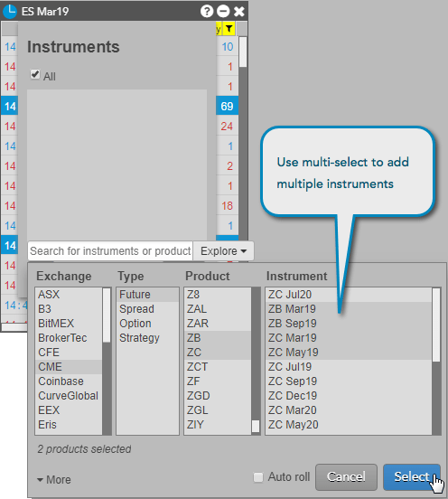Screen dimensions: 448x499
Task: Minimize the ES Mar19 widget
Action: click(223, 12)
